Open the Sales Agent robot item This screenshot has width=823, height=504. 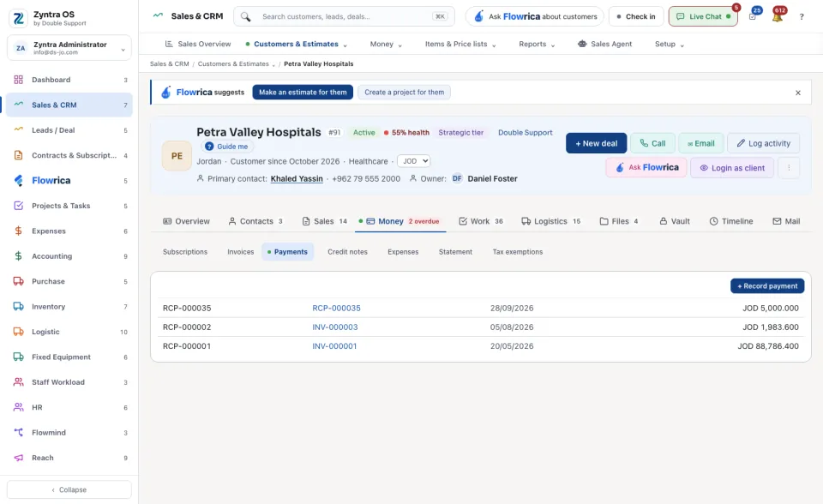coord(604,44)
